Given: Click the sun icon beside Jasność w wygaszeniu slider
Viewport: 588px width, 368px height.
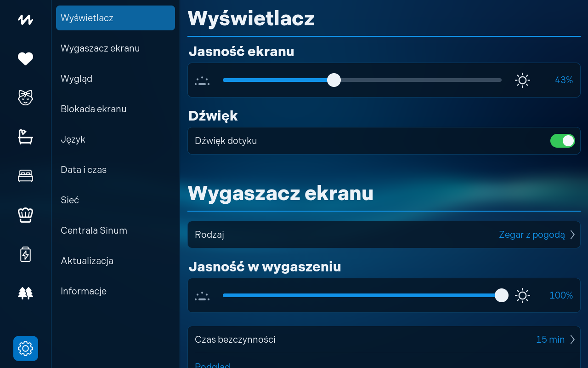Looking at the screenshot, I should pyautogui.click(x=522, y=295).
